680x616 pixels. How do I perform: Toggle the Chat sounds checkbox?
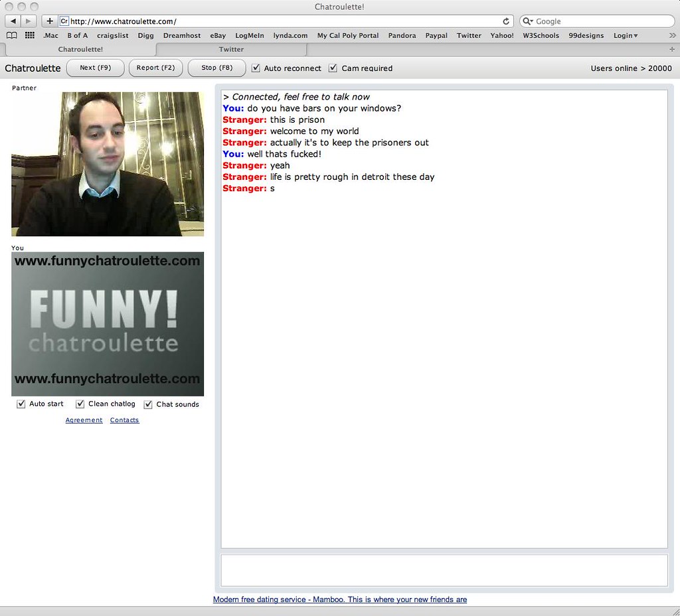pyautogui.click(x=148, y=404)
